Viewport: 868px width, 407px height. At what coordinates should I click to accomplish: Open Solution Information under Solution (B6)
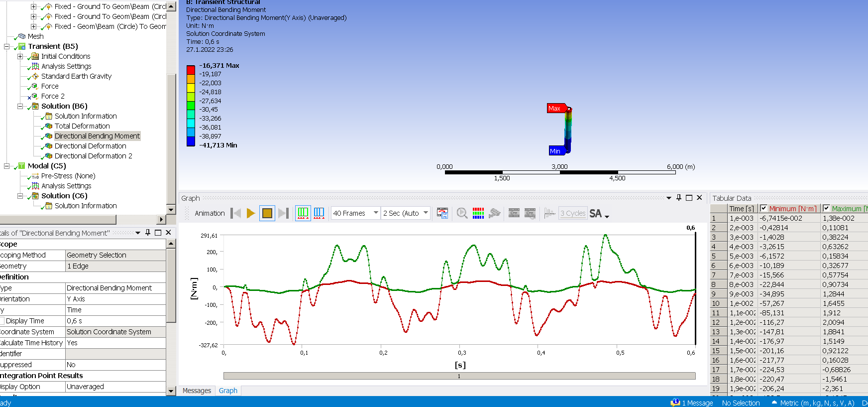tap(86, 116)
